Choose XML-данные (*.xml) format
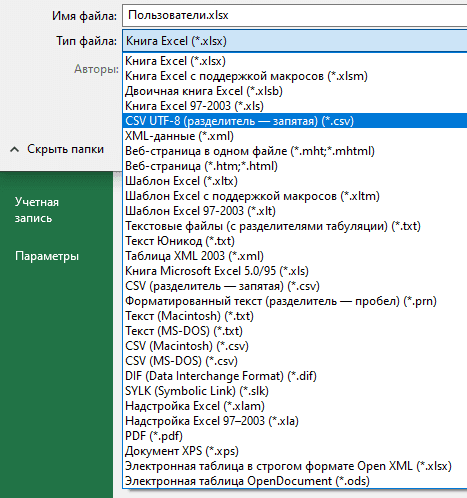Image resolution: width=467 pixels, height=498 pixels. pos(295,136)
